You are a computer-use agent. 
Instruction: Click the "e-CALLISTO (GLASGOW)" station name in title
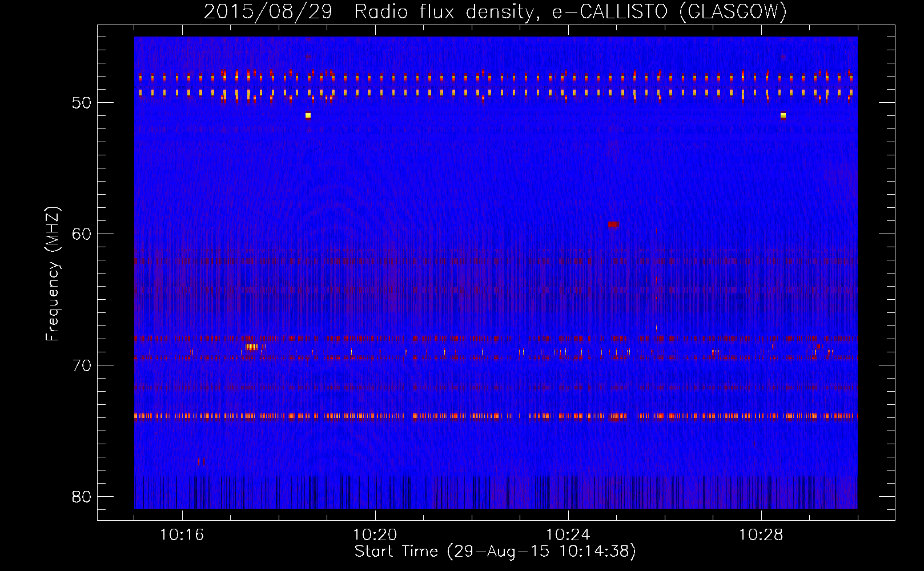click(x=669, y=11)
